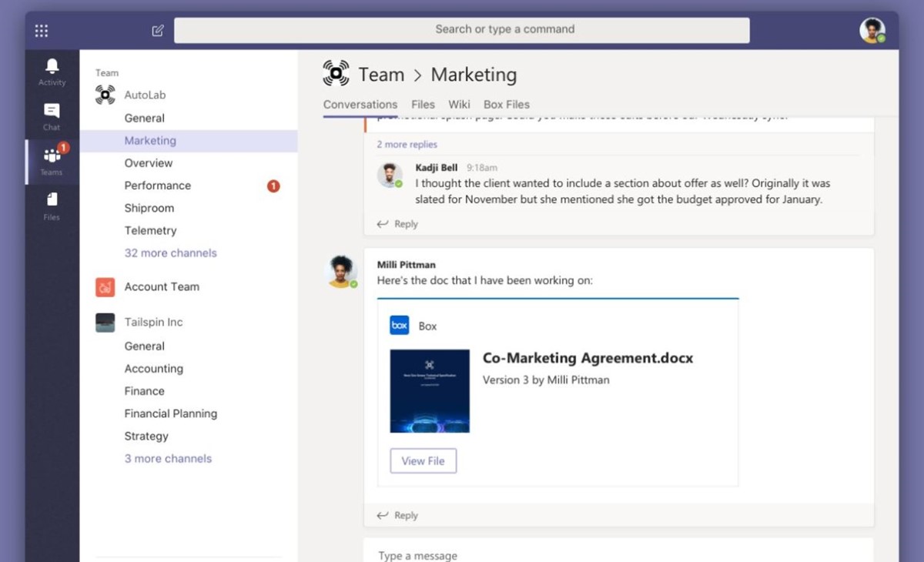The width and height of the screenshot is (924, 562).
Task: Reply to Milli Pittman's message
Action: (397, 515)
